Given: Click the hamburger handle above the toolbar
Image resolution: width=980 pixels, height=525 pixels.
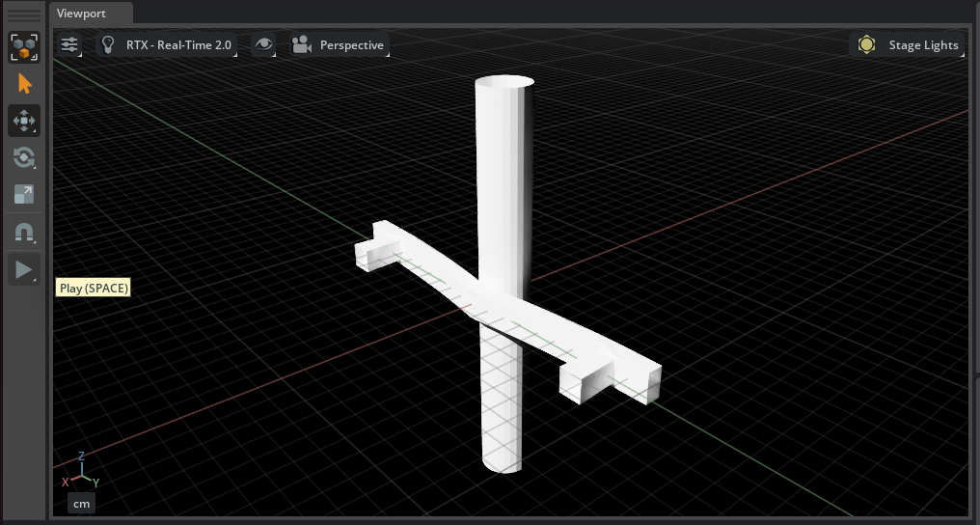Looking at the screenshot, I should click(24, 14).
